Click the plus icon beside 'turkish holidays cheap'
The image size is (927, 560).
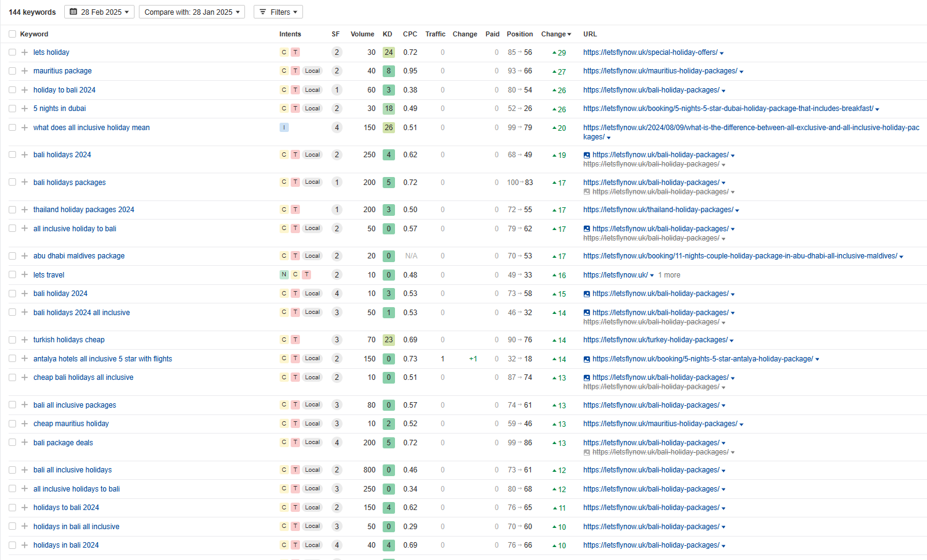[x=25, y=340]
